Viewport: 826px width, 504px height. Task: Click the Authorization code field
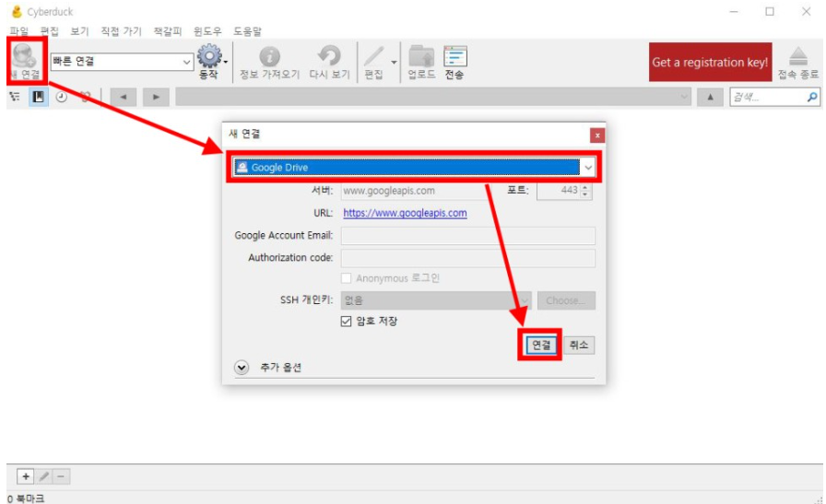pos(467,258)
